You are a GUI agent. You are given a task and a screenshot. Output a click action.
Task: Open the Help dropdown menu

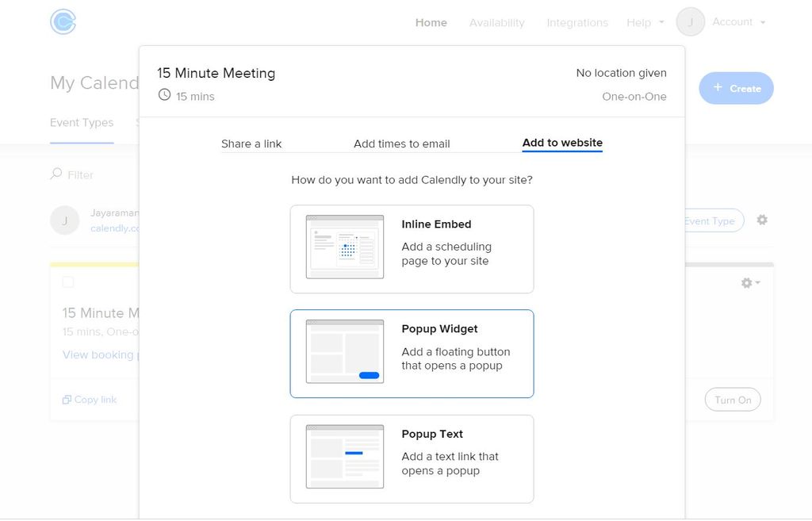click(x=644, y=22)
